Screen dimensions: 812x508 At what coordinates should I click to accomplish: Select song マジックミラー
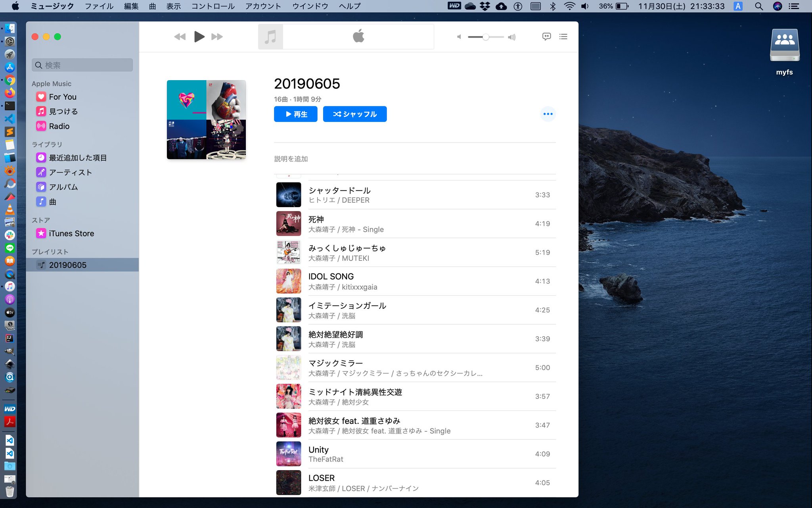pyautogui.click(x=416, y=368)
